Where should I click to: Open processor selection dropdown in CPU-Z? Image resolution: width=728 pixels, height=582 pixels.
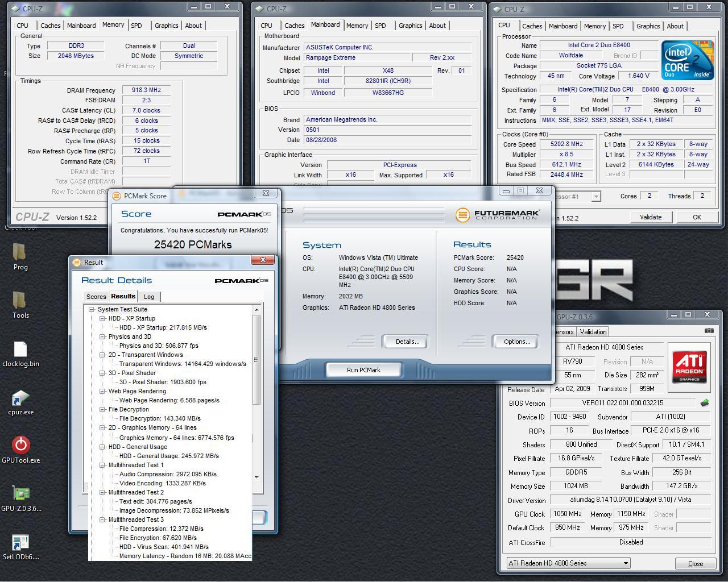click(595, 197)
